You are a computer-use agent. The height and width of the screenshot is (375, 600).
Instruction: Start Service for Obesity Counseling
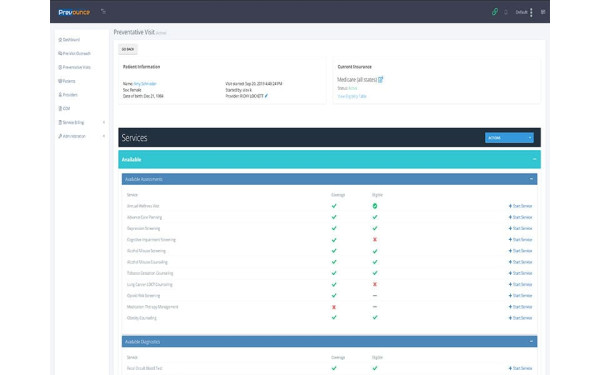click(x=520, y=318)
